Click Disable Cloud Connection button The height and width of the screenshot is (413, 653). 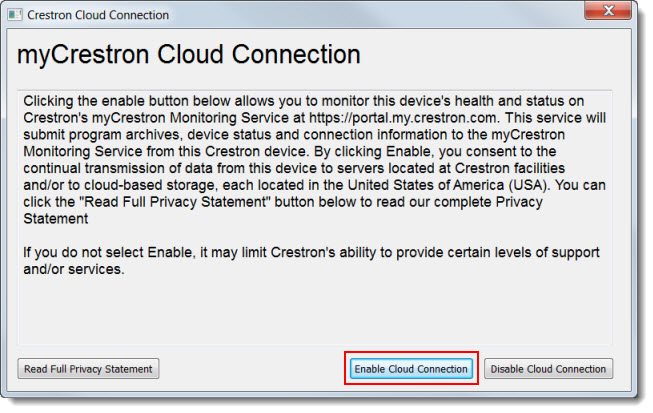tap(548, 369)
